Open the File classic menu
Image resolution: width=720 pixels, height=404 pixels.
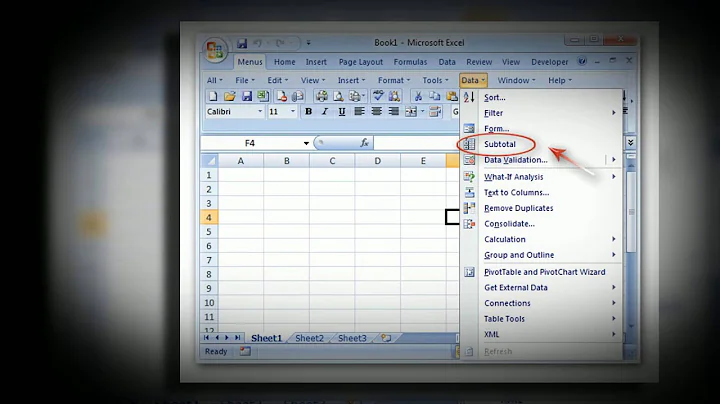point(245,80)
